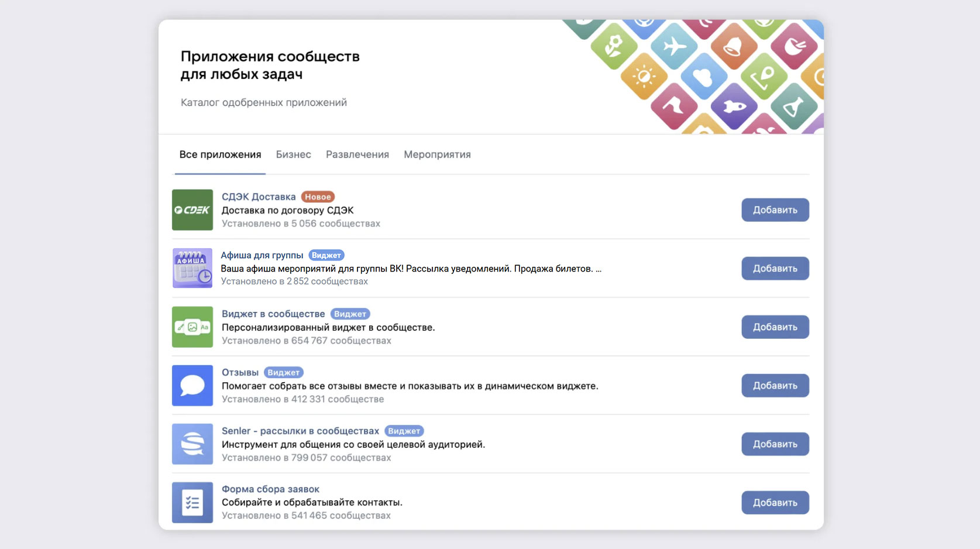Viewport: 980px width, 549px height.
Task: Switch to the Бизнес tab
Action: coord(293,155)
